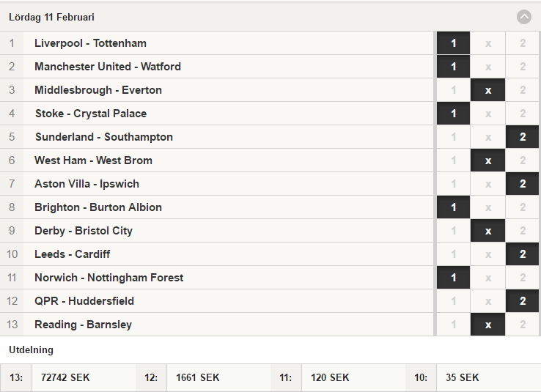Click the Lördag 11 Februari header text
The width and height of the screenshot is (541, 392).
click(51, 17)
